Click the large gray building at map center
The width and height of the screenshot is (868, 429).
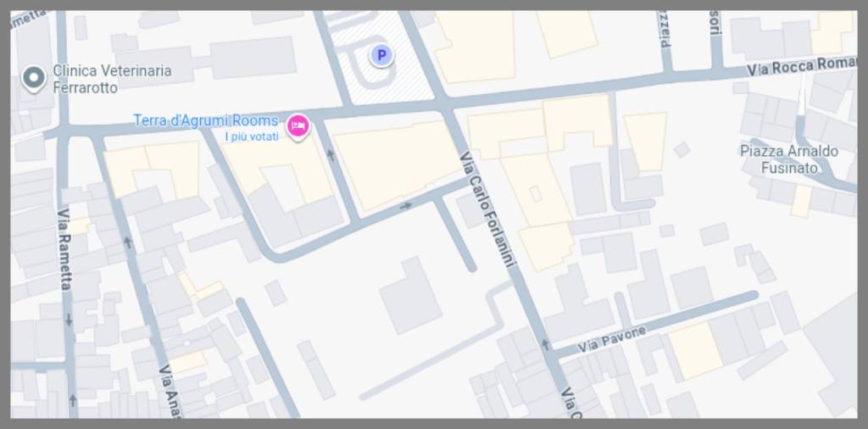point(409,295)
